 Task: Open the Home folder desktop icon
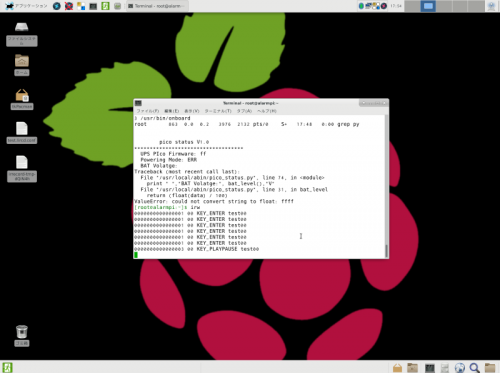click(x=22, y=65)
